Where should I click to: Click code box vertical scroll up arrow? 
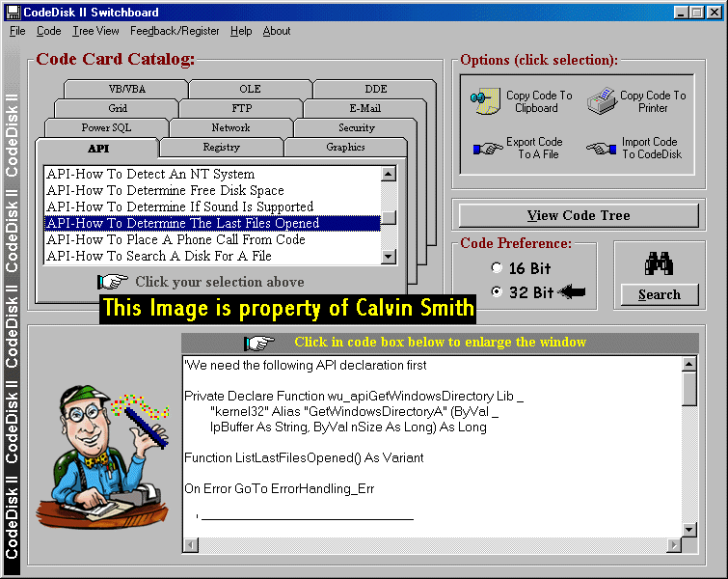coord(689,364)
